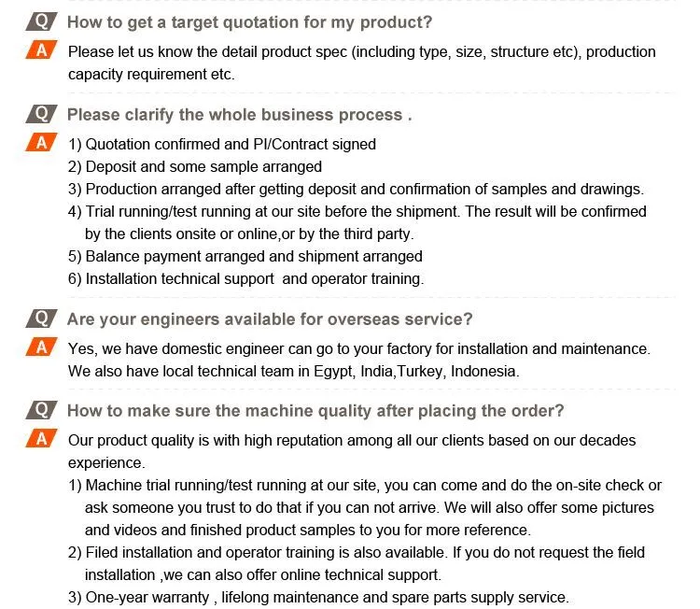This screenshot has height=609, width=700.
Task: Click step 5 'Balance payment arranged and shipment arranged'
Action: [245, 256]
